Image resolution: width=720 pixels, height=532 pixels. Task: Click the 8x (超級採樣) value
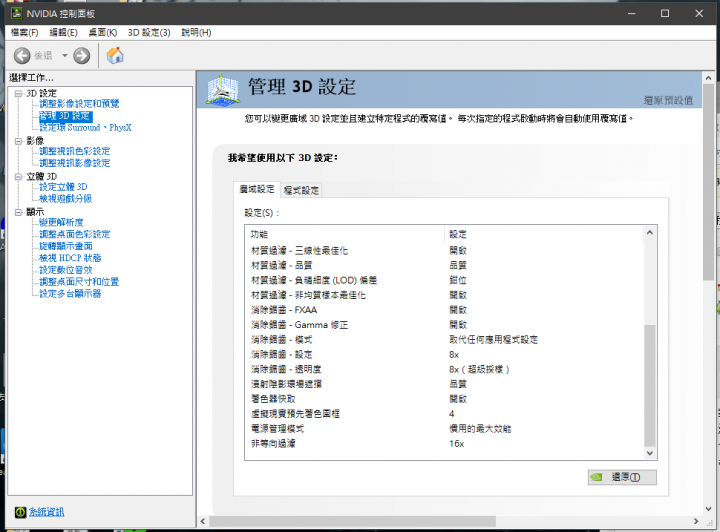(479, 370)
